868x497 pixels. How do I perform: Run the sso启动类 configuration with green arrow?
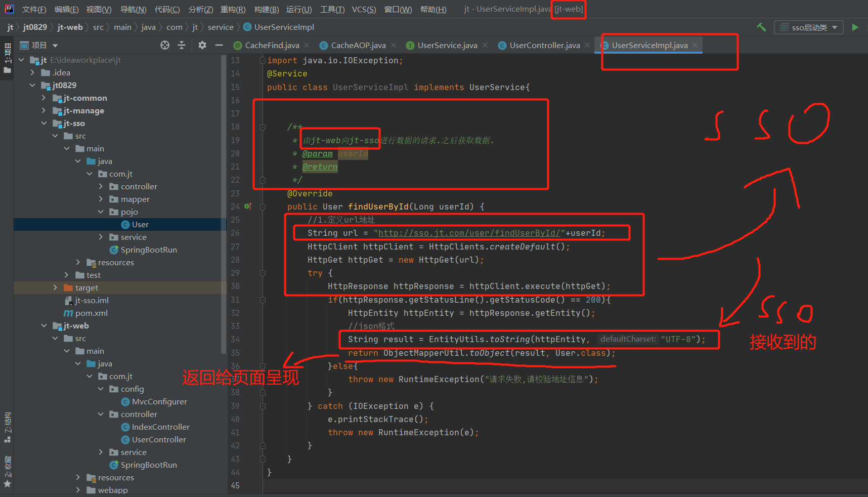[x=855, y=27]
